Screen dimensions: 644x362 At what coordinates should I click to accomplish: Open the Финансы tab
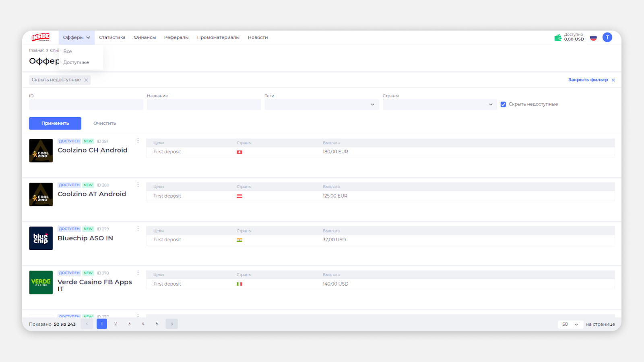[145, 37]
